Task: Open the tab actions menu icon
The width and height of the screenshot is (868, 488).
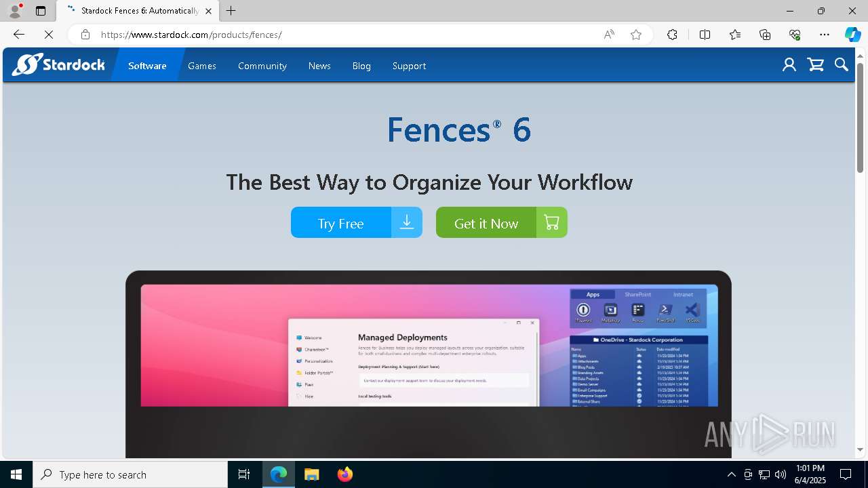Action: point(41,11)
